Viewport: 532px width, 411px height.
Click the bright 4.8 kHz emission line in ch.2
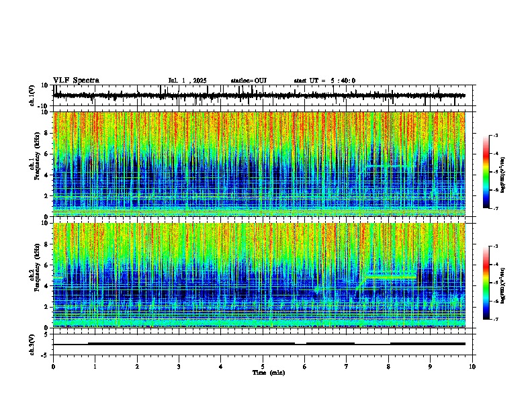391,277
